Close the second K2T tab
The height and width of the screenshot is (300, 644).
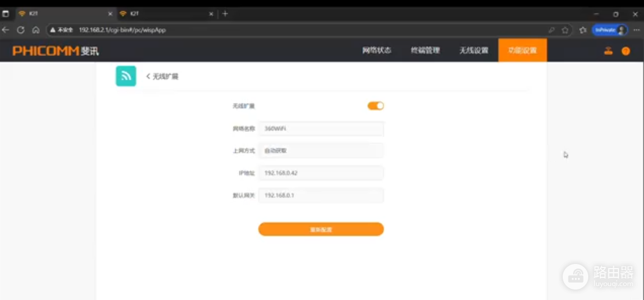tap(211, 14)
